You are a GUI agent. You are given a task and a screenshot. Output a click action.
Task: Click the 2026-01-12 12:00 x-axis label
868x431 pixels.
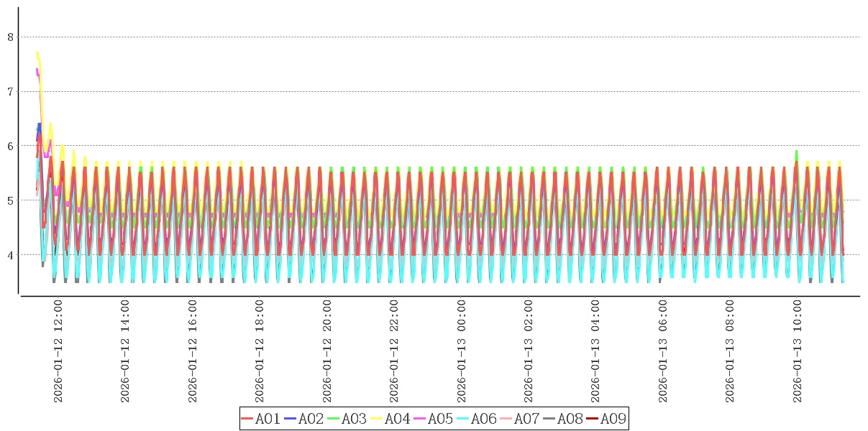click(58, 351)
